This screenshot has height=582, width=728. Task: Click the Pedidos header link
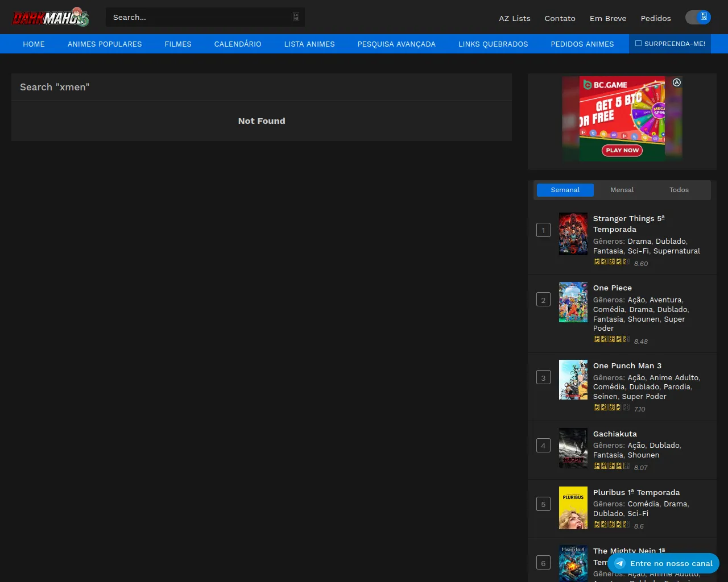point(655,18)
